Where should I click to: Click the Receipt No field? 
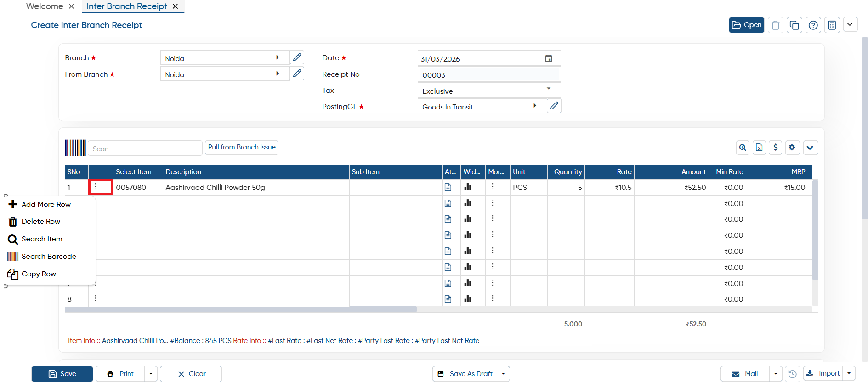tap(489, 74)
